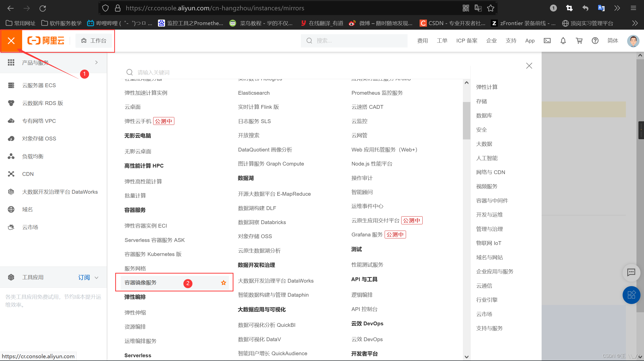
Task: Open the browser hamburger menu
Action: (x=633, y=8)
